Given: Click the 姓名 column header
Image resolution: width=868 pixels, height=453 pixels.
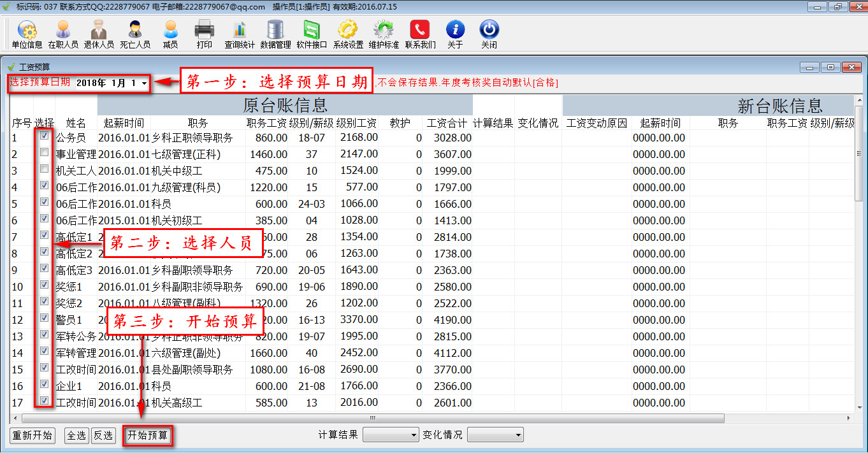Looking at the screenshot, I should click(x=76, y=123).
